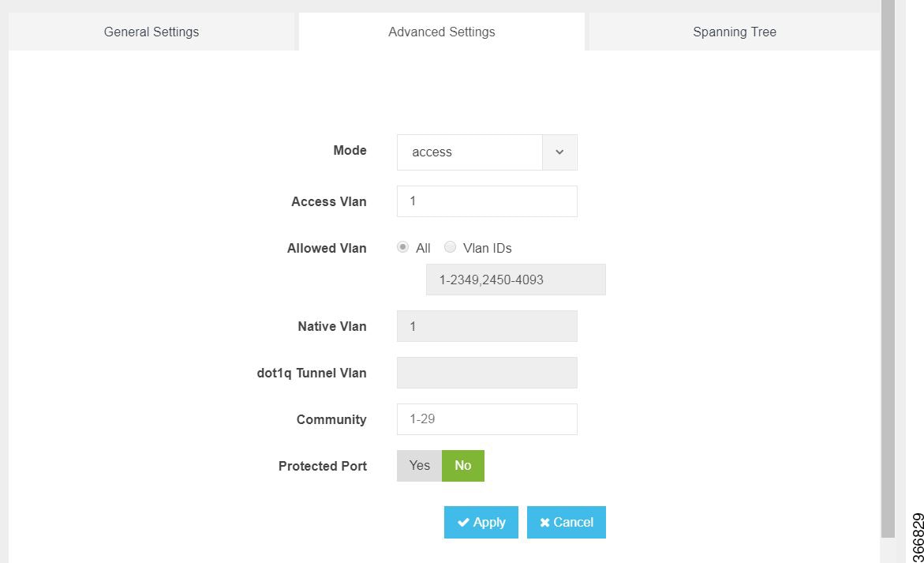Click the Protected Port label
Screen dimensions: 924x563
tap(323, 467)
